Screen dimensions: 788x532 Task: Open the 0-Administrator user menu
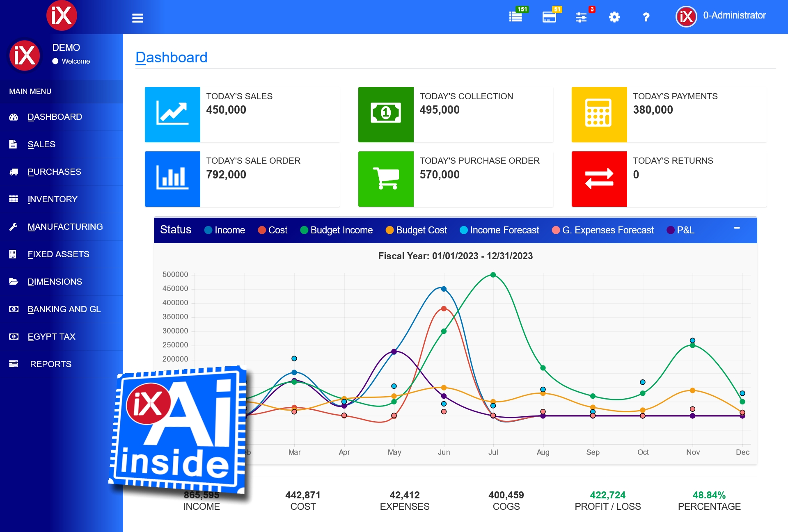734,16
